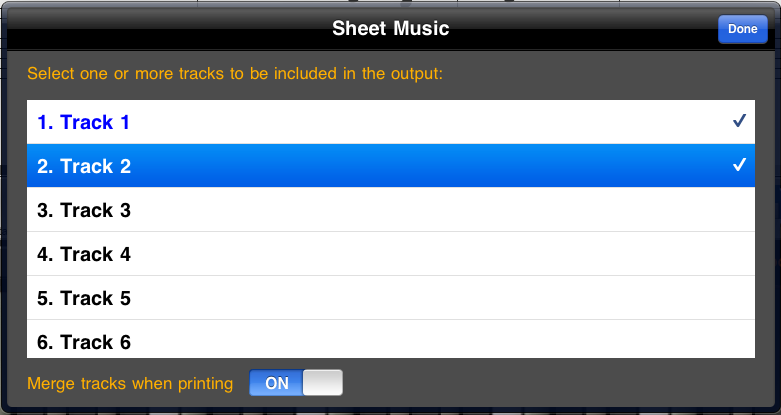This screenshot has width=781, height=415.
Task: Include 3. Track 3 in the output
Action: point(84,210)
